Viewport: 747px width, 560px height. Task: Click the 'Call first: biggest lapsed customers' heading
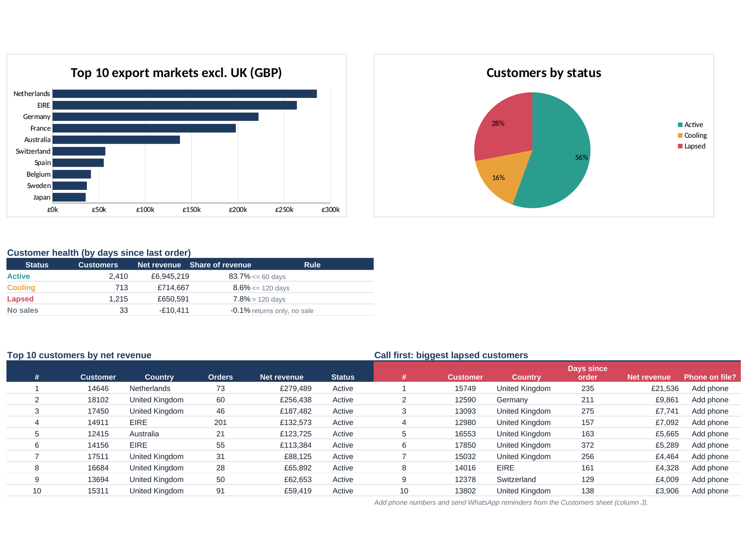coord(451,355)
